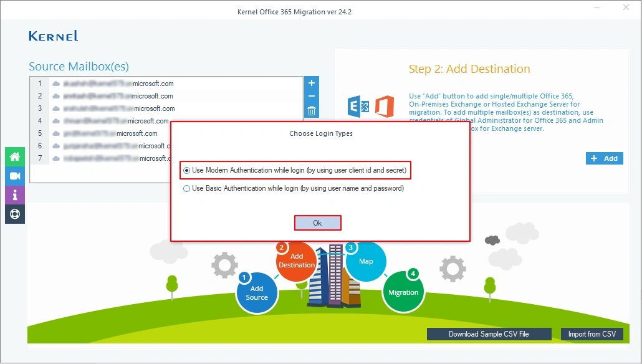The height and width of the screenshot is (364, 642).
Task: Click the Kernel logo at top left
Action: point(53,36)
